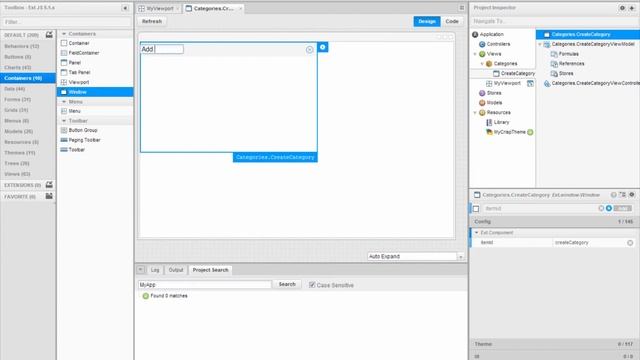Toggle the checkbox beside config filter field
Viewport: 640px width, 360px height.
pos(476,209)
